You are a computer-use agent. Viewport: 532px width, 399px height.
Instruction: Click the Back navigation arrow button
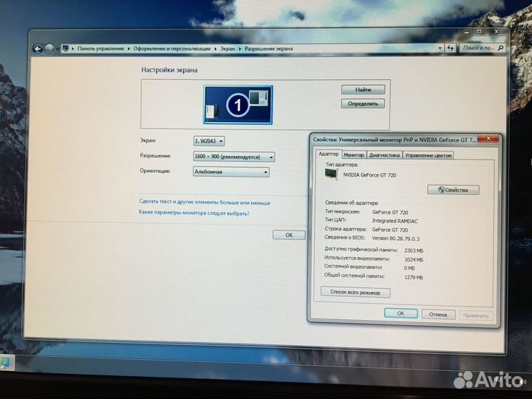38,49
